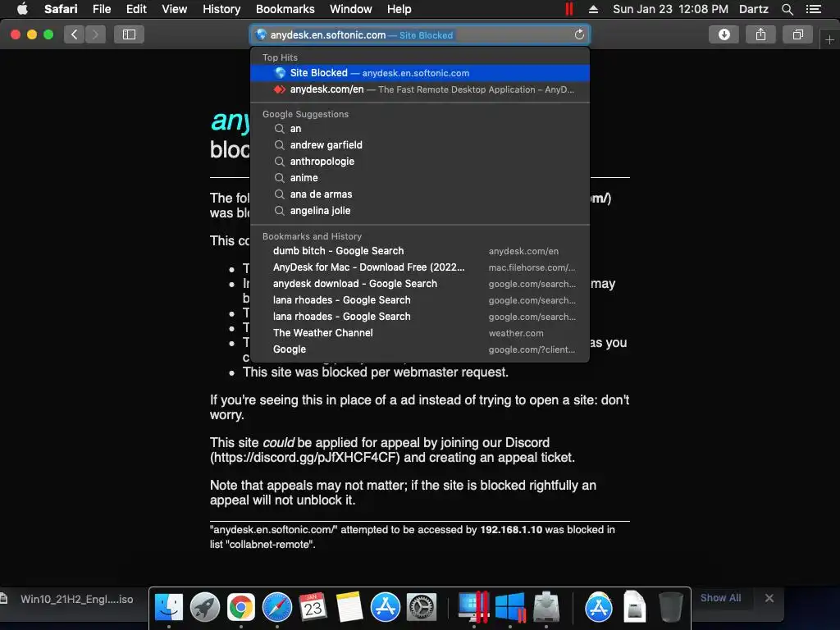
Task: Open 'The Weather Channel' history item
Action: click(420, 333)
